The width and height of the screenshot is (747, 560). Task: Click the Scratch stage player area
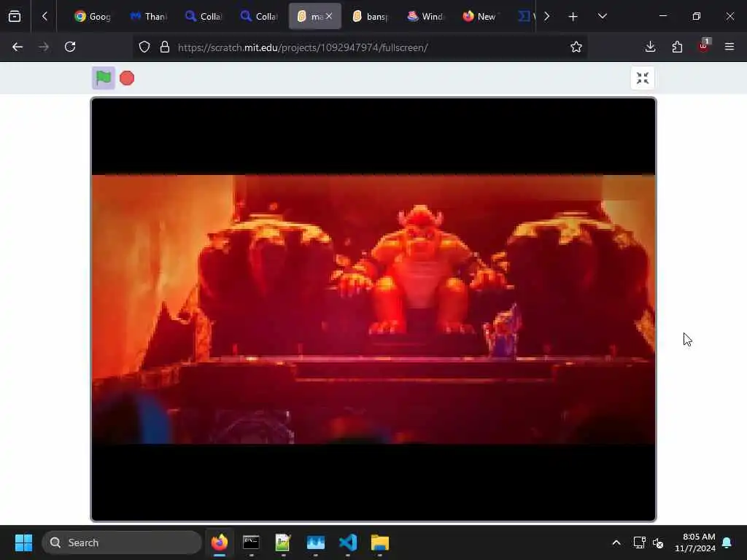click(373, 309)
